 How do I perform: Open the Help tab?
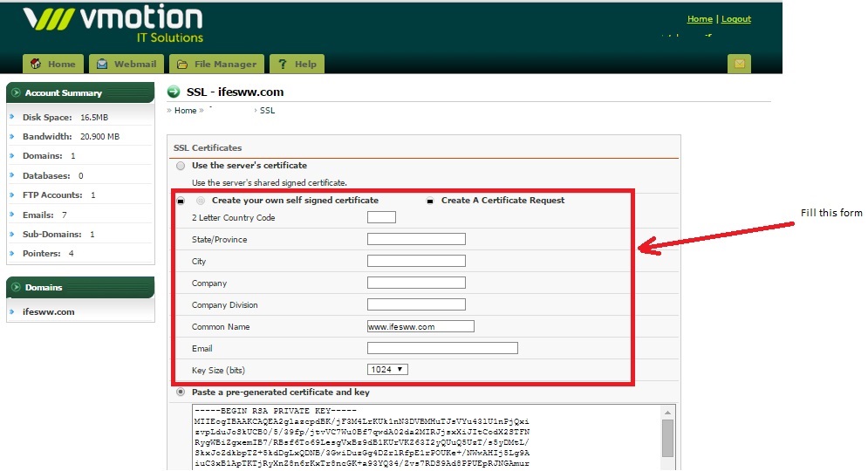click(297, 64)
